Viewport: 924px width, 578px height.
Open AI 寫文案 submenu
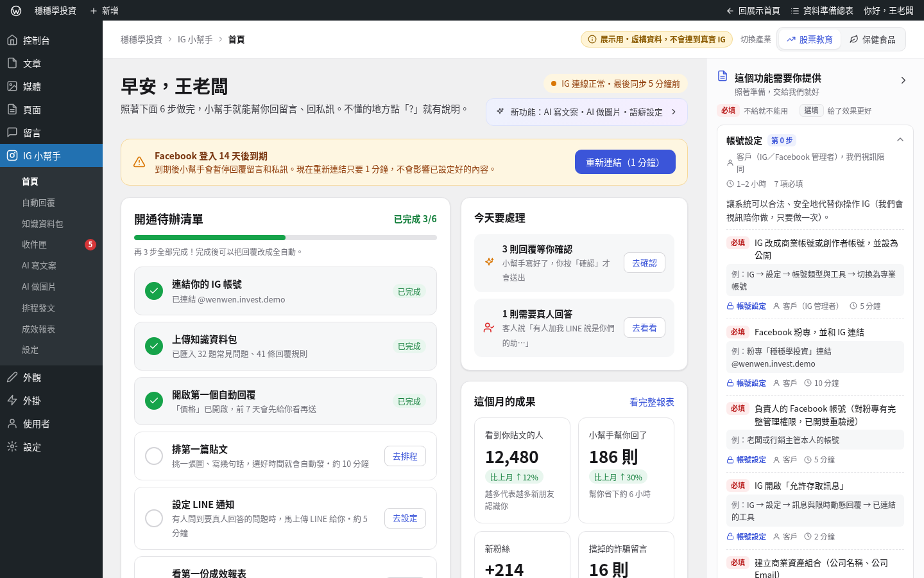pos(51,266)
